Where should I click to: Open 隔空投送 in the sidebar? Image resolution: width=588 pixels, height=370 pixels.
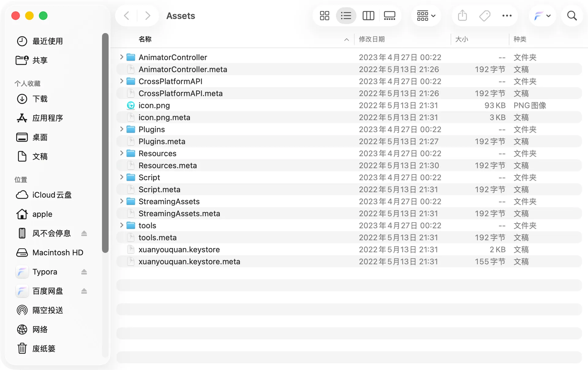click(x=40, y=310)
